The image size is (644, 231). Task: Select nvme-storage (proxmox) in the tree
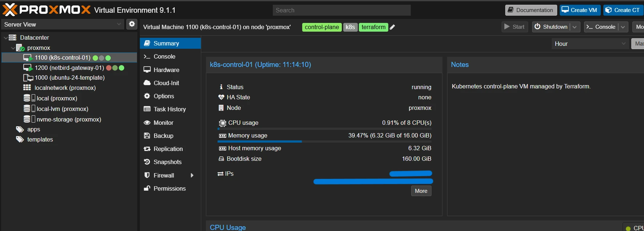click(x=69, y=119)
